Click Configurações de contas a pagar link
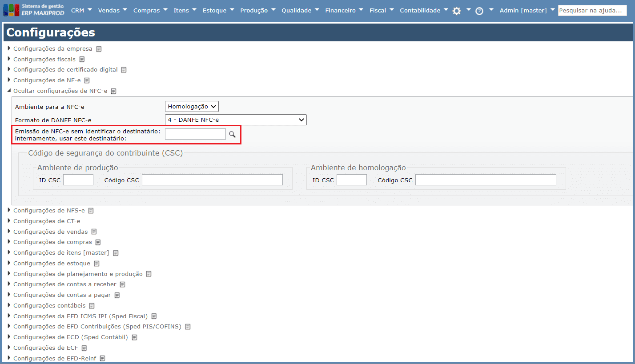The height and width of the screenshot is (364, 635). coord(62,295)
